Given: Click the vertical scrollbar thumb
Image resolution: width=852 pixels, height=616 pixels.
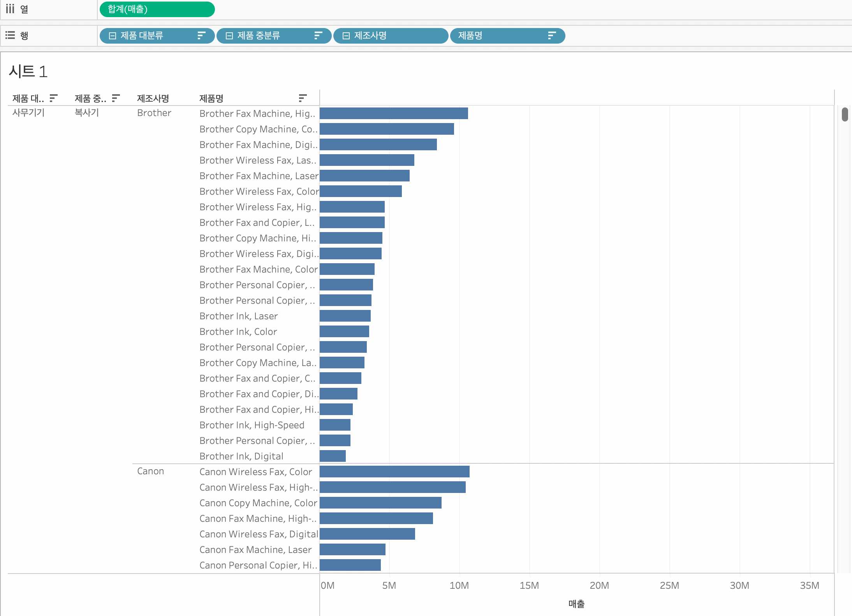Looking at the screenshot, I should [x=845, y=114].
